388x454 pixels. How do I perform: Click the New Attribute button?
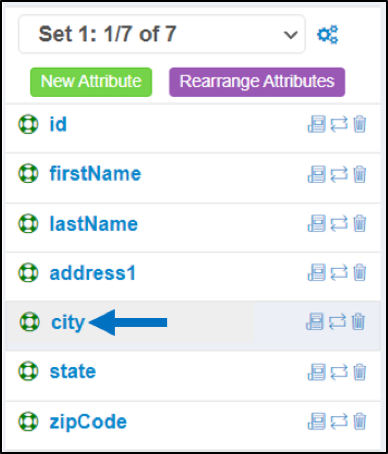[x=91, y=82]
